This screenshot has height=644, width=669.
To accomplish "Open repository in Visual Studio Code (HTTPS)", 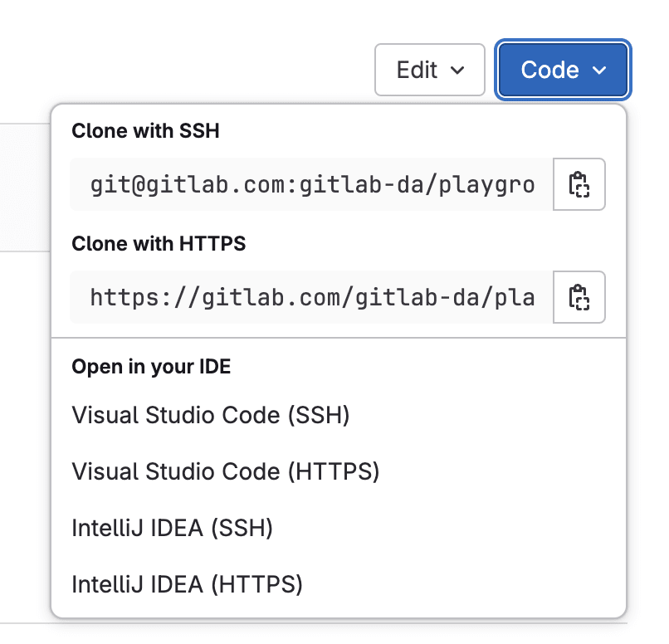I will (224, 471).
